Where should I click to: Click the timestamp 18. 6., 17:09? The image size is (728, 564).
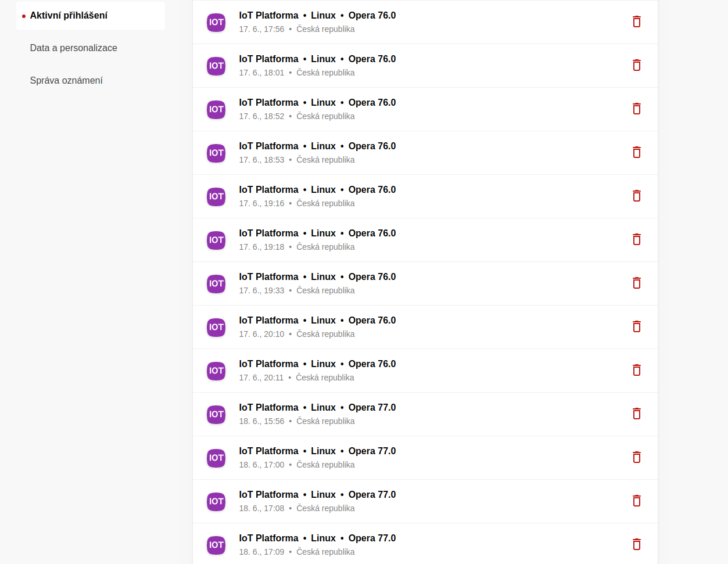(261, 552)
